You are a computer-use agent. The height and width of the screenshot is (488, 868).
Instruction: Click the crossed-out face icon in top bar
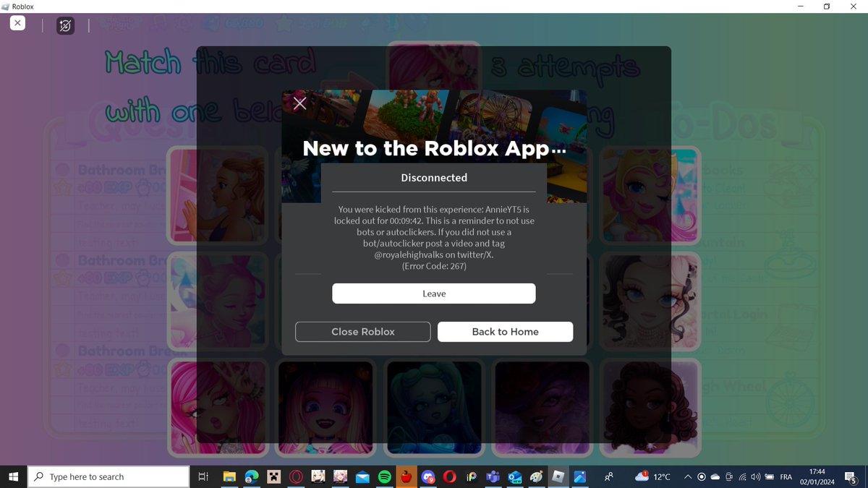65,25
